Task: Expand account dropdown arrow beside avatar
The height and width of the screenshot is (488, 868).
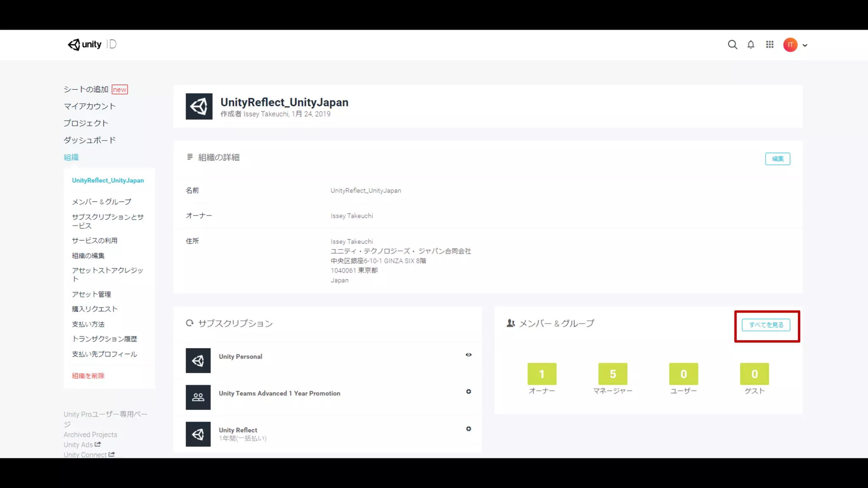Action: (805, 45)
